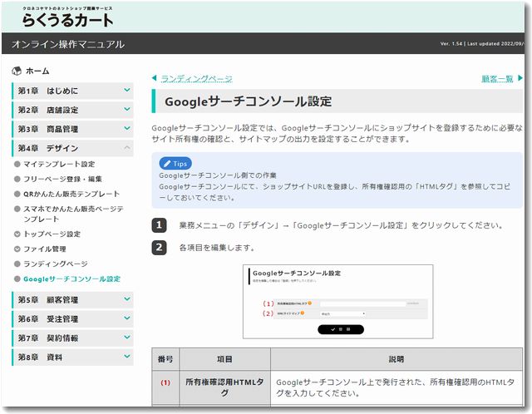Open 第5章 顧客管理 chapter
Image resolution: width=532 pixels, height=414 pixels.
72,299
